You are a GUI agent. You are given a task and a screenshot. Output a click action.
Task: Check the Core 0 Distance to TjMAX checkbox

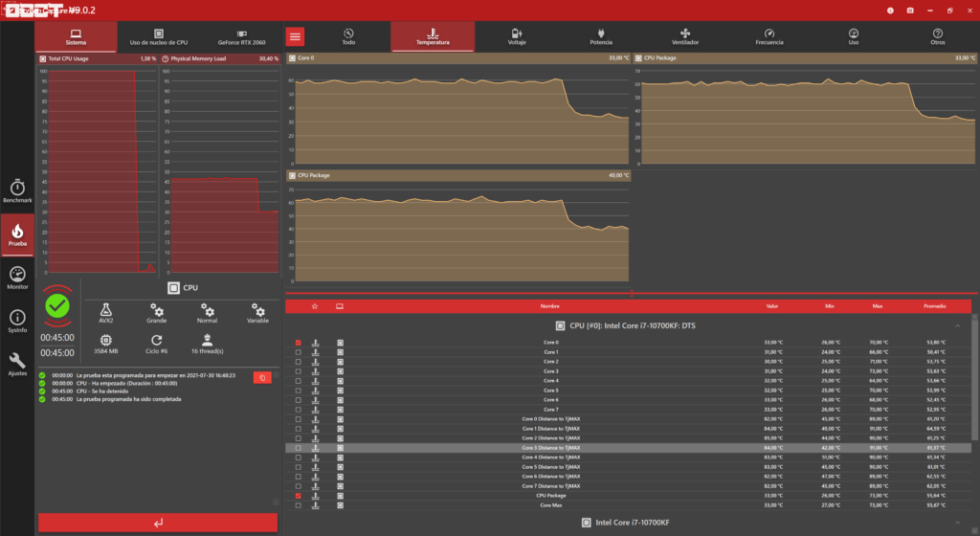299,419
